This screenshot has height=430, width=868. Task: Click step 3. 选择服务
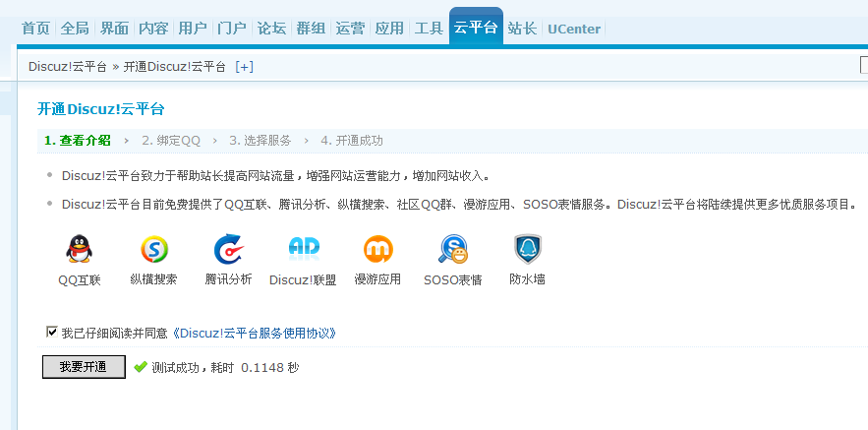click(x=260, y=141)
